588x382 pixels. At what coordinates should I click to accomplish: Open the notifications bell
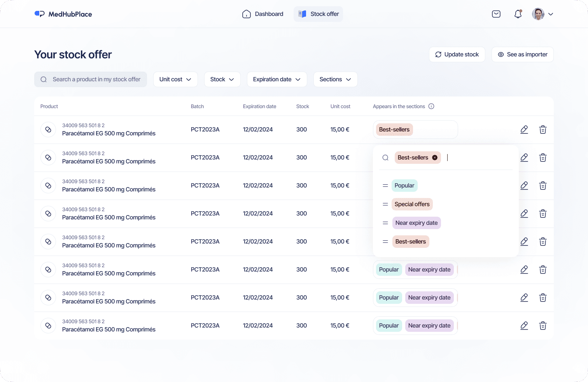point(518,14)
